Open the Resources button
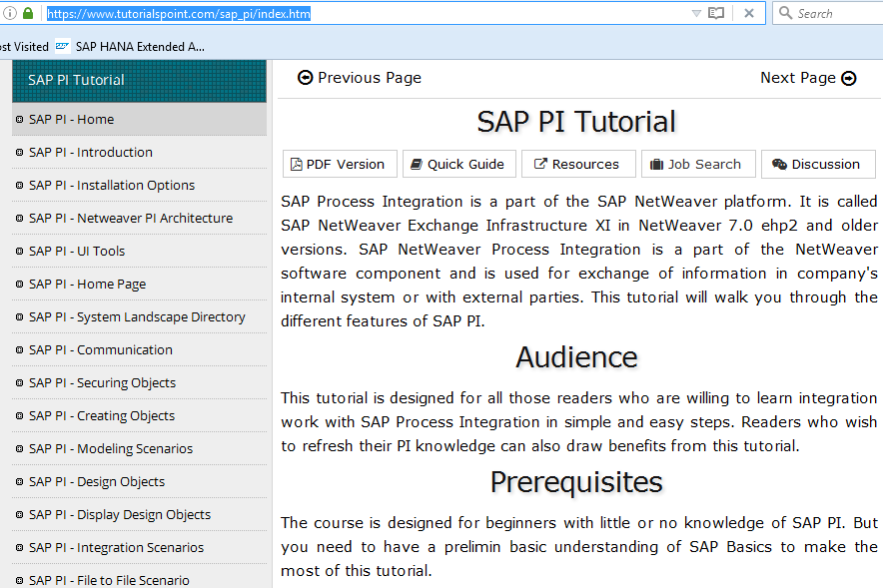The height and width of the screenshot is (588, 883). (578, 164)
